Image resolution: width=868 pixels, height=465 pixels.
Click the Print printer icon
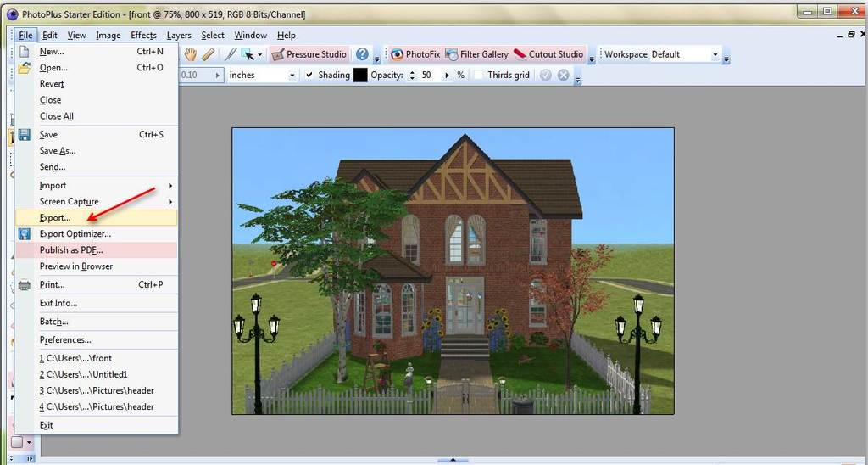click(24, 285)
